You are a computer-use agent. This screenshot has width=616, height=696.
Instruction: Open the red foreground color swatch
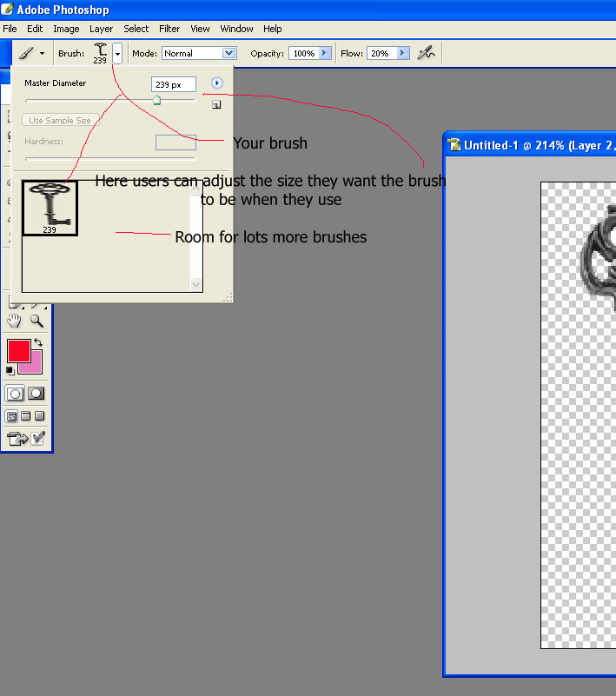coord(17,349)
